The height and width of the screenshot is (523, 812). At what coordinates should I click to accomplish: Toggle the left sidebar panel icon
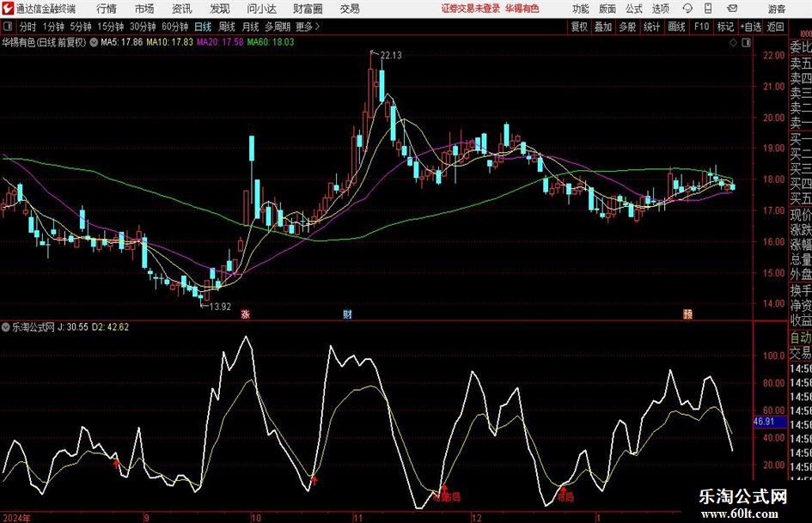pos(8,27)
